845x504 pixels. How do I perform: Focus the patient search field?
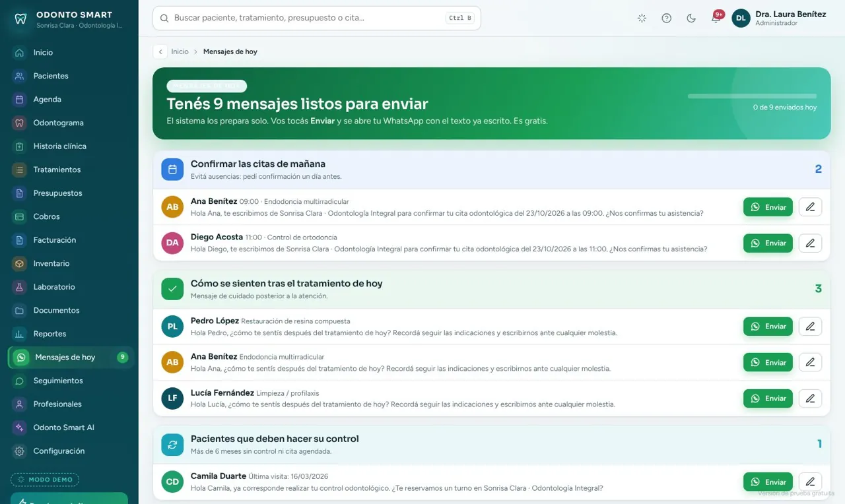pyautogui.click(x=317, y=18)
